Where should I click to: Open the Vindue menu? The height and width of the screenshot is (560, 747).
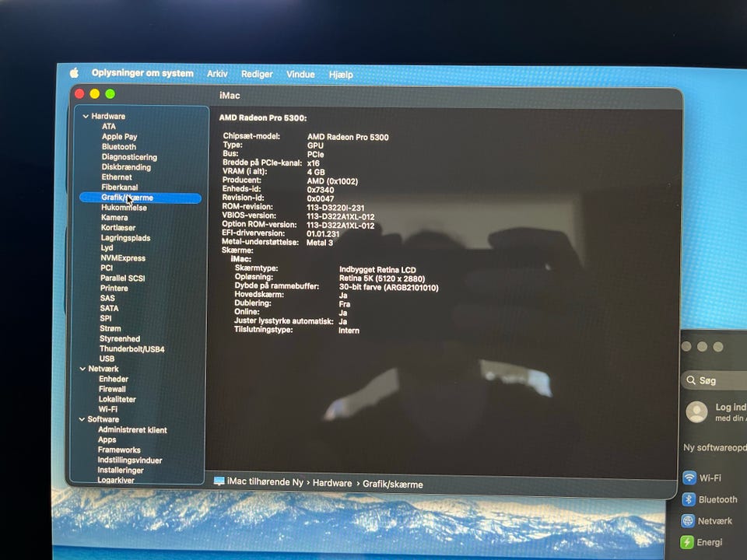(300, 75)
